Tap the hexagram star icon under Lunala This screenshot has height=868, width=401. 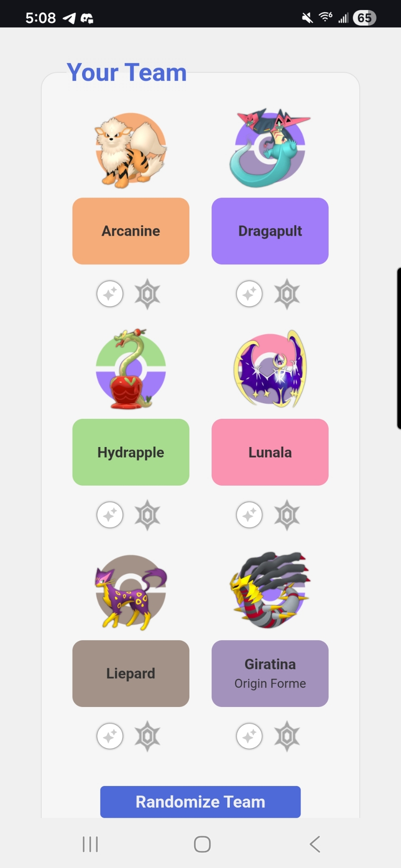point(287,515)
